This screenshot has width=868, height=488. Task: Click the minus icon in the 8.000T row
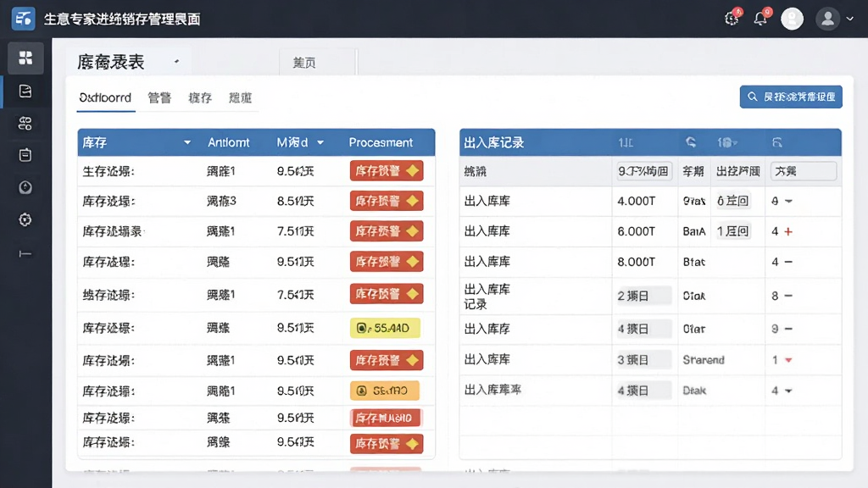(x=788, y=262)
